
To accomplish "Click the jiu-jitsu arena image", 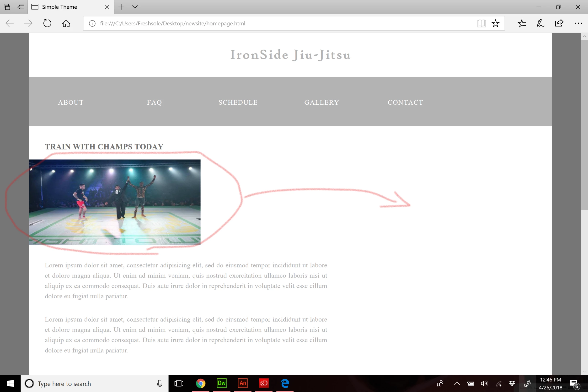I will coord(115,202).
